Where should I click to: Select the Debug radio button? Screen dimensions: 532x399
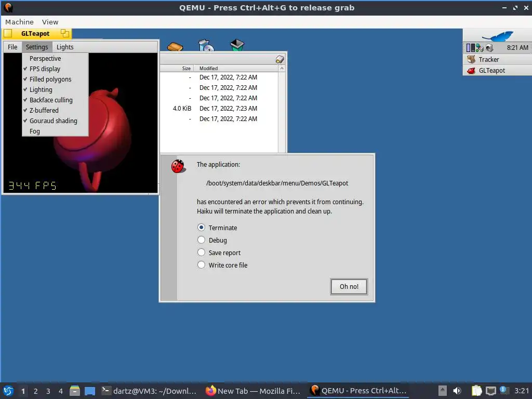[201, 240]
